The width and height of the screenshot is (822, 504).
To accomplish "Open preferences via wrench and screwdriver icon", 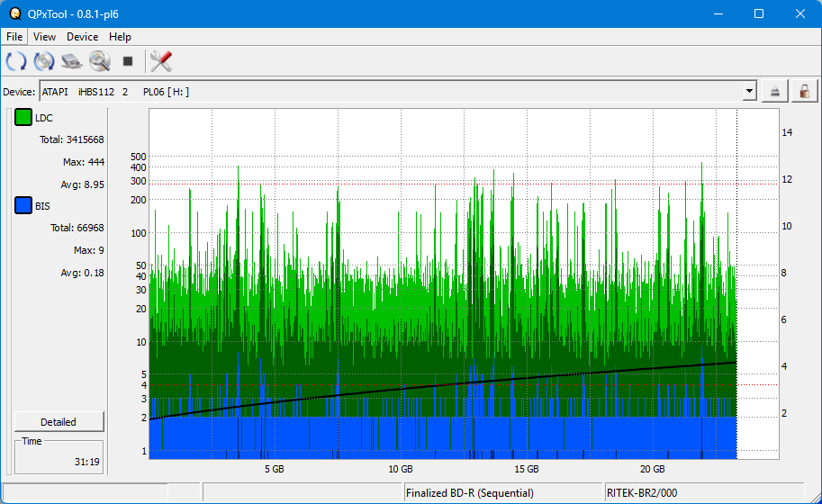I will (161, 61).
